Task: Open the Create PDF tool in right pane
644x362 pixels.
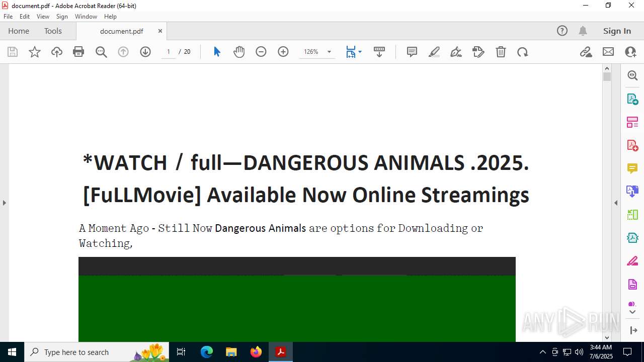Action: tap(632, 145)
